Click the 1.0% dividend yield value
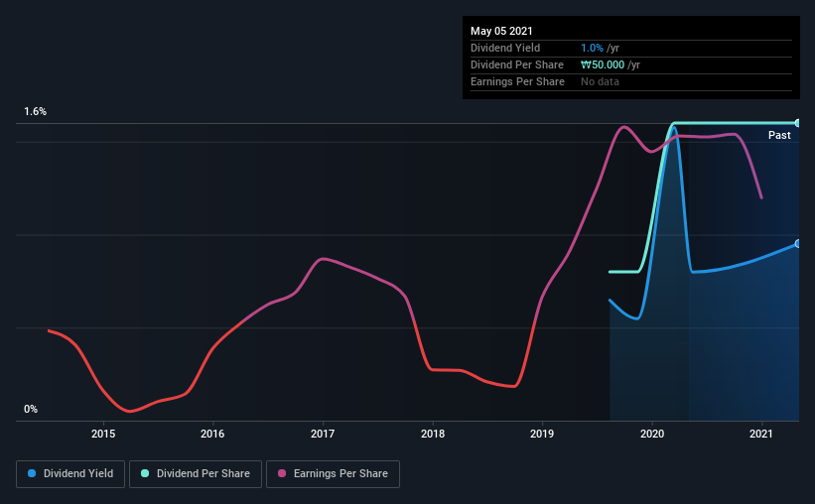The width and height of the screenshot is (815, 504). point(592,48)
